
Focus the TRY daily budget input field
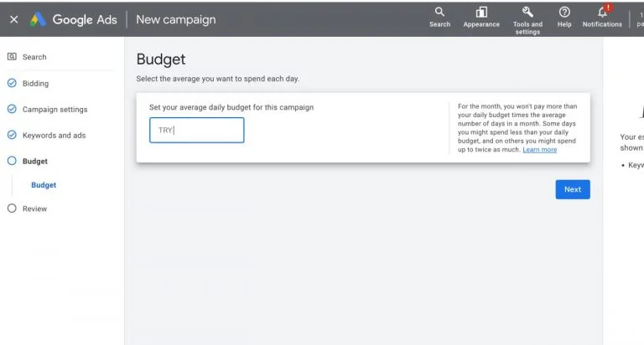tap(197, 130)
